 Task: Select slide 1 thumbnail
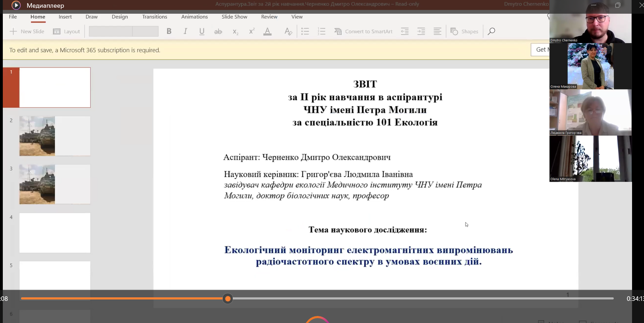(55, 88)
